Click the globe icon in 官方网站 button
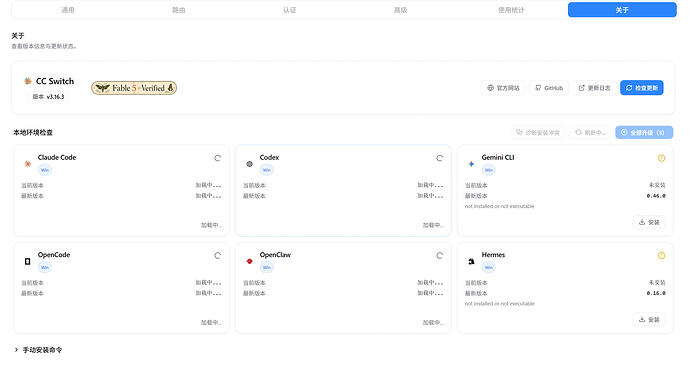This screenshot has width=690, height=367. [490, 88]
